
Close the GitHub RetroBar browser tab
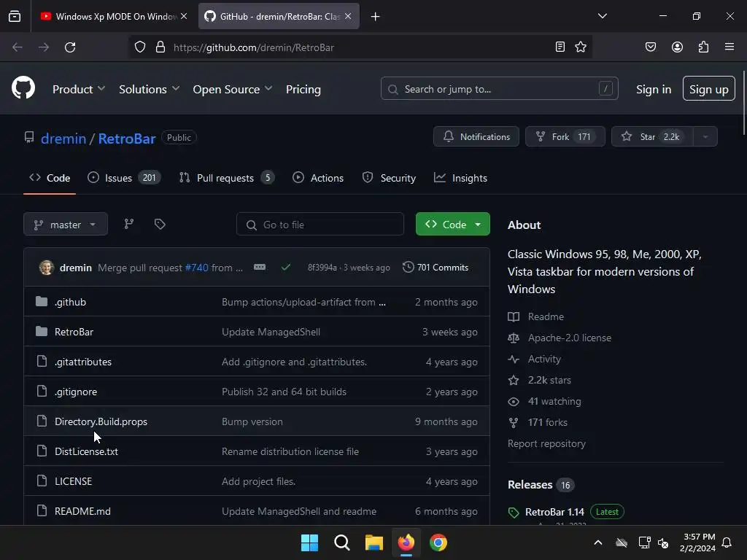(x=348, y=16)
